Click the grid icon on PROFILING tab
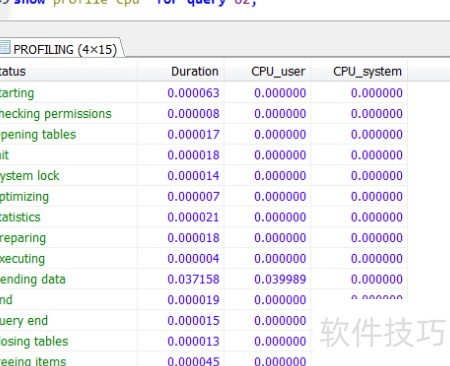The width and height of the screenshot is (450, 366). point(5,47)
